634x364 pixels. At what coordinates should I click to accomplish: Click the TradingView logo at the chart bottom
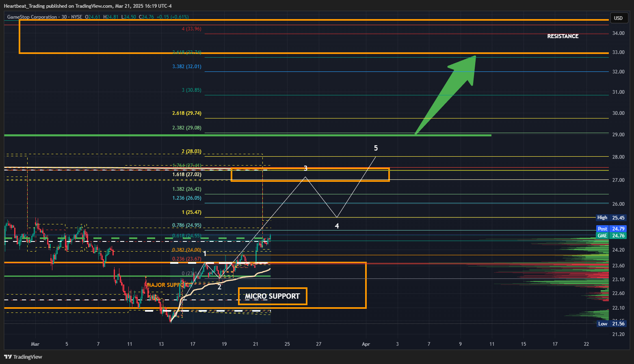pos(23,357)
